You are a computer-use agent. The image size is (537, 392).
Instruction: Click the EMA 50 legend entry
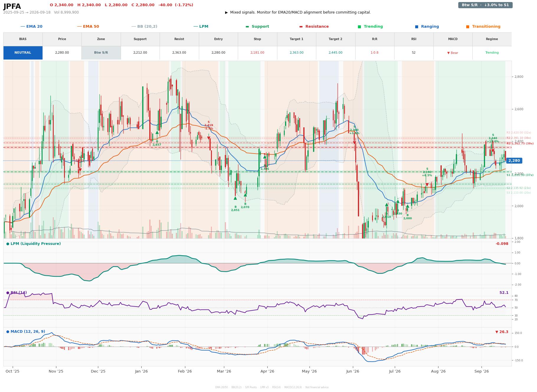tap(88, 27)
